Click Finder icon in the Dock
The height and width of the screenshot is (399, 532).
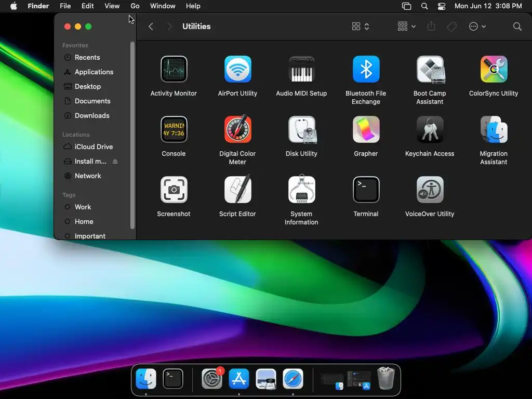[x=146, y=379]
